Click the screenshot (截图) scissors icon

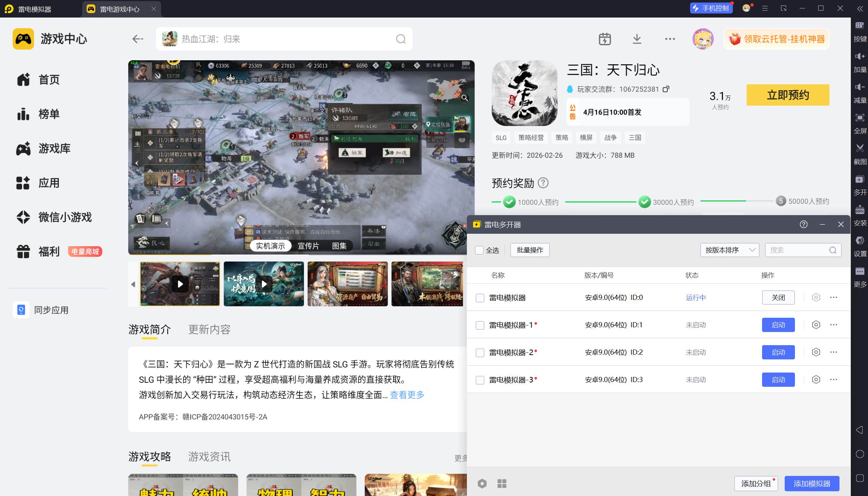[x=860, y=148]
